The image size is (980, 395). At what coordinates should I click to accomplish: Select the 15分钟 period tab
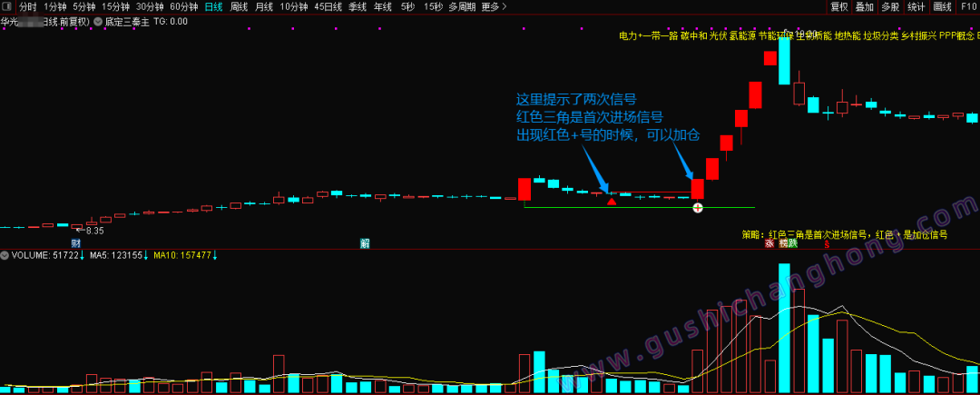pos(115,7)
